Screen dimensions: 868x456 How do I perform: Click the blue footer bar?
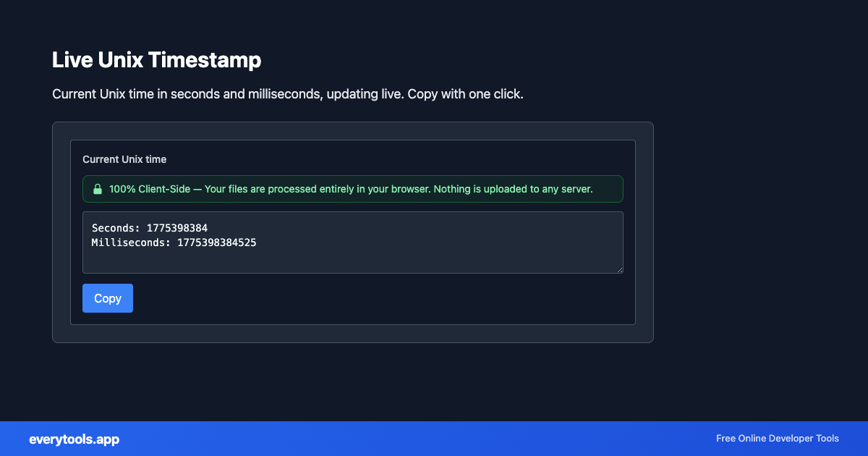pyautogui.click(x=434, y=439)
